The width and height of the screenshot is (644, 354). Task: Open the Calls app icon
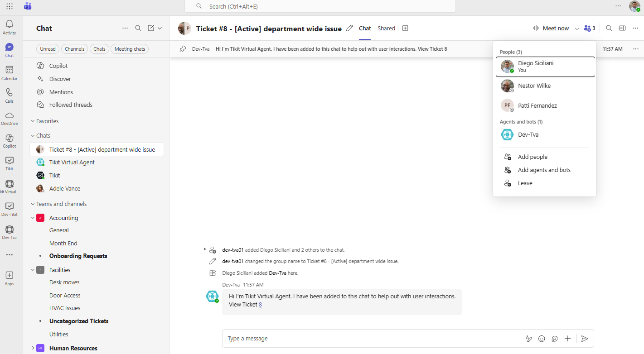[9, 95]
